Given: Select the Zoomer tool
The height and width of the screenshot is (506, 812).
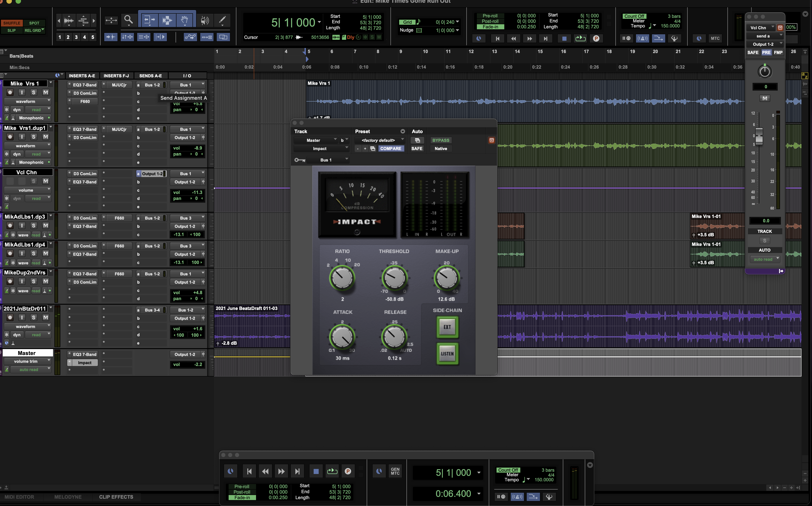Looking at the screenshot, I should pos(129,20).
